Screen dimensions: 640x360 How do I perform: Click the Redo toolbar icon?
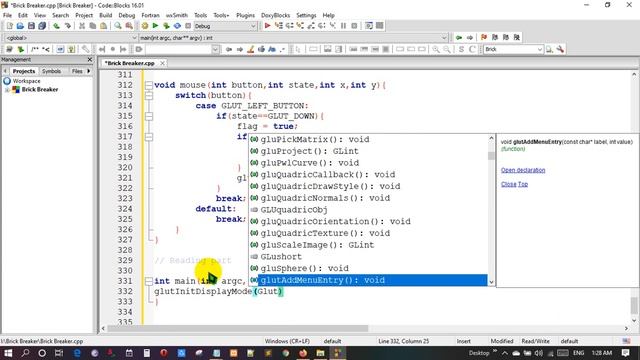pyautogui.click(x=67, y=26)
